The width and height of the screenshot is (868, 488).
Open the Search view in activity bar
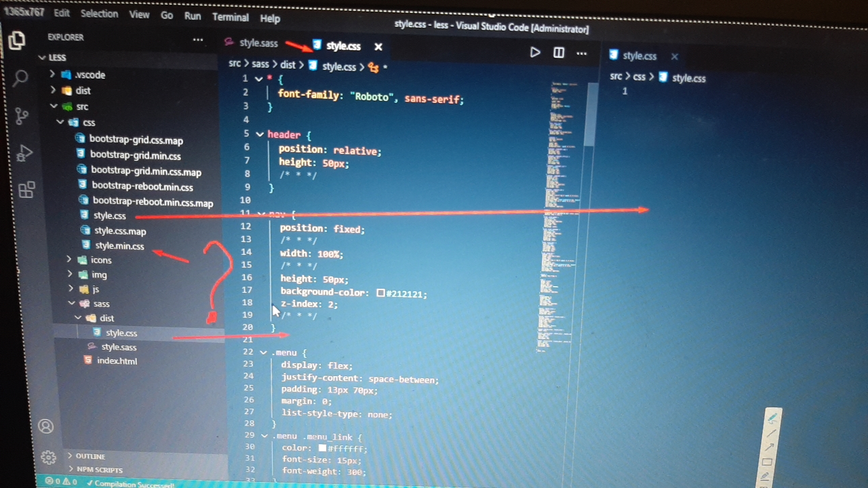click(20, 77)
